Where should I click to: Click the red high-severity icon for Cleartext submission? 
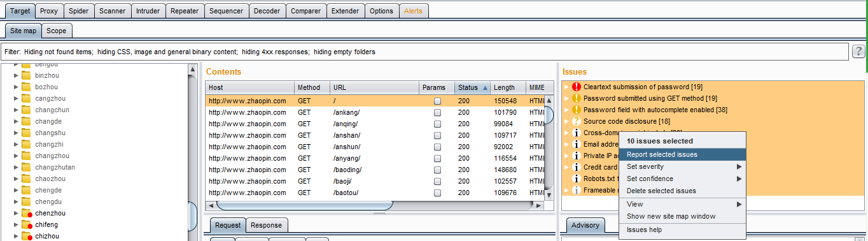point(577,87)
